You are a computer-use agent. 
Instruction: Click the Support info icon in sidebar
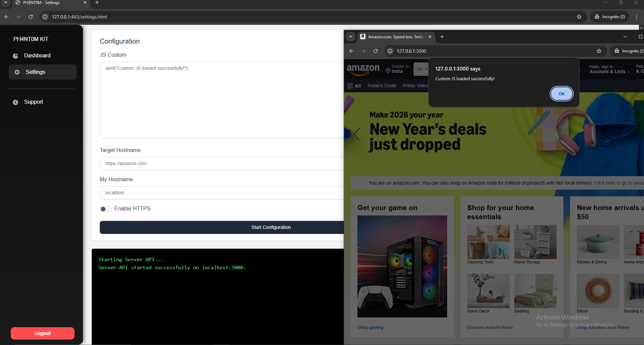[x=15, y=102]
